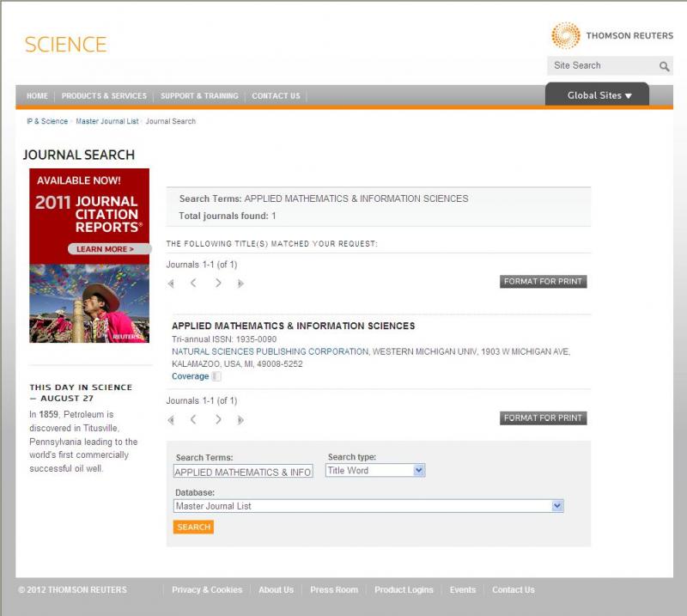The width and height of the screenshot is (687, 616).
Task: Click the Search Terms input field
Action: (x=243, y=472)
